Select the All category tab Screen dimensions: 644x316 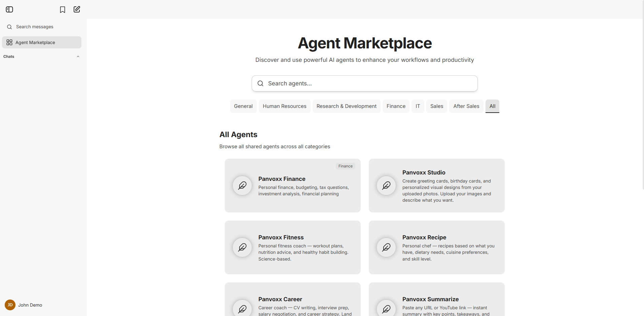(492, 106)
